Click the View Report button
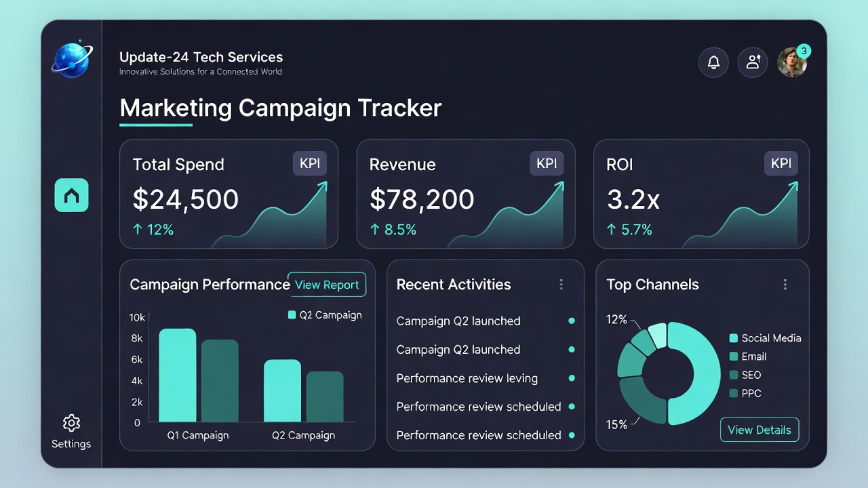Screen dimensions: 868x488 click(327, 285)
